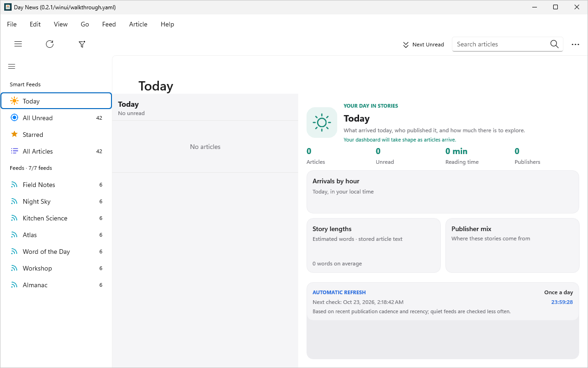588x368 pixels.
Task: Open the filter funnel icon
Action: point(82,44)
